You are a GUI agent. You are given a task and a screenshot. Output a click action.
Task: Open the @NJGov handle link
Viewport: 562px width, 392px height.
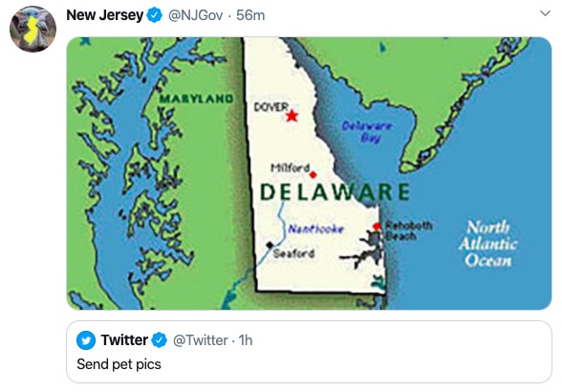pos(195,15)
